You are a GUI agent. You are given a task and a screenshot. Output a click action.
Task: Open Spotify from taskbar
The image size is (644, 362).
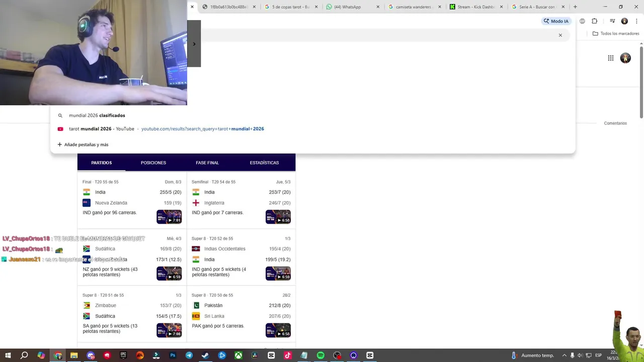tap(320, 355)
